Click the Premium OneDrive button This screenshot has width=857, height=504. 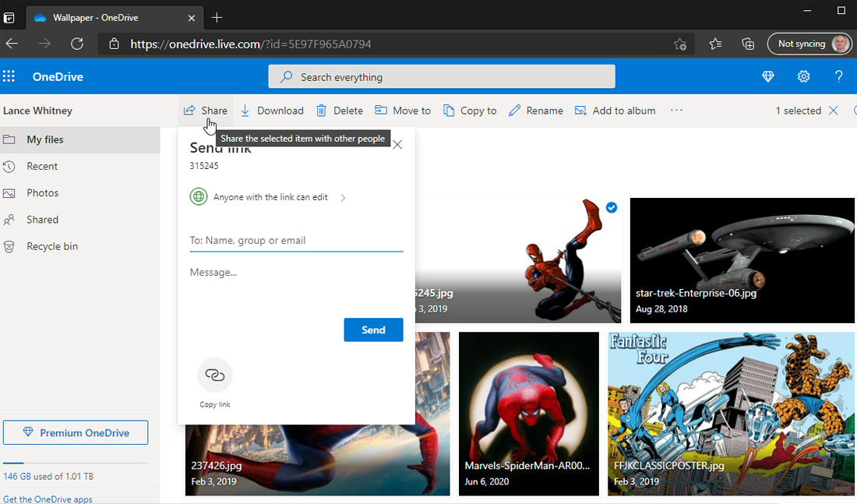click(x=76, y=432)
